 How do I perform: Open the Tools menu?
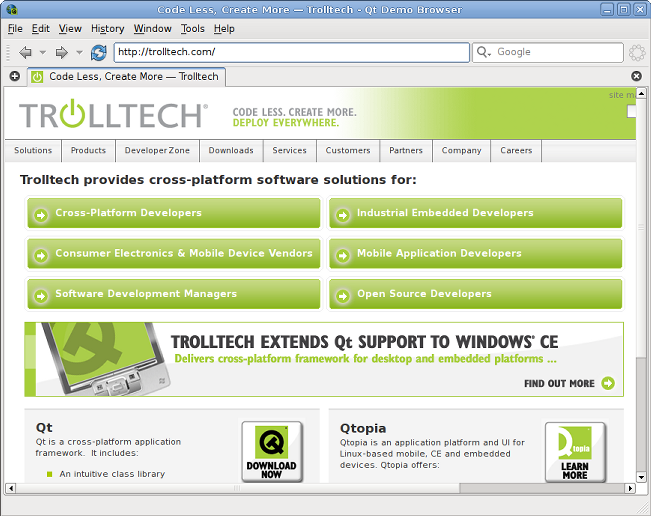193,29
